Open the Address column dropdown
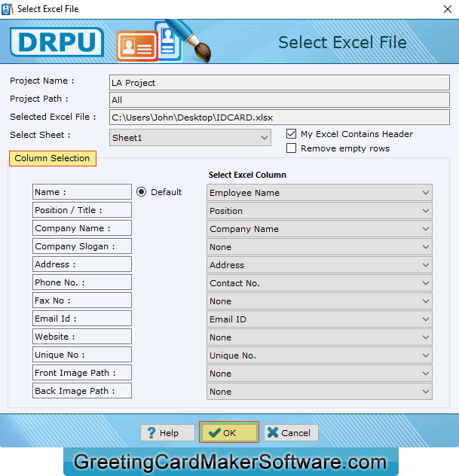Screen dimensions: 459x476 (320, 264)
